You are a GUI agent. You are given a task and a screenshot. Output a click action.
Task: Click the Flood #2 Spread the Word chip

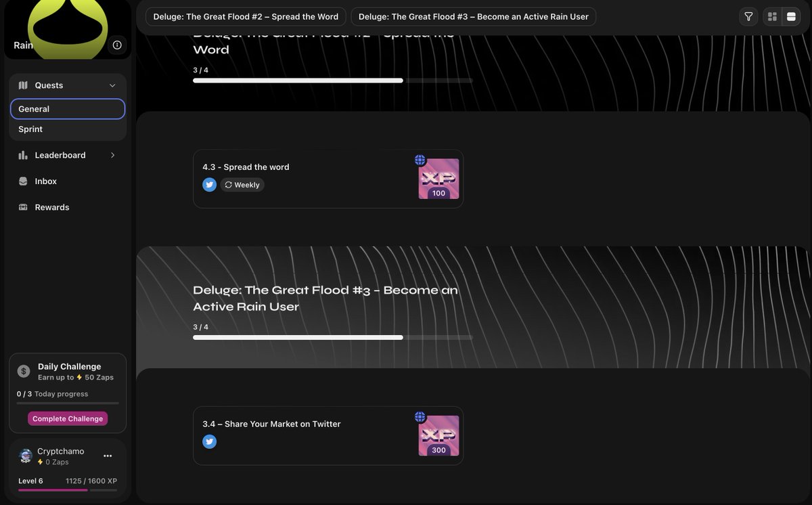click(x=246, y=17)
